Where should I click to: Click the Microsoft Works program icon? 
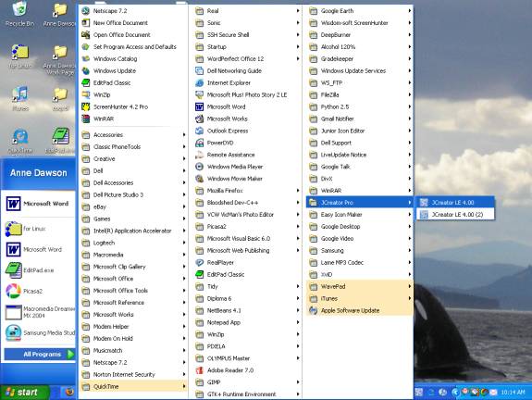click(200, 119)
